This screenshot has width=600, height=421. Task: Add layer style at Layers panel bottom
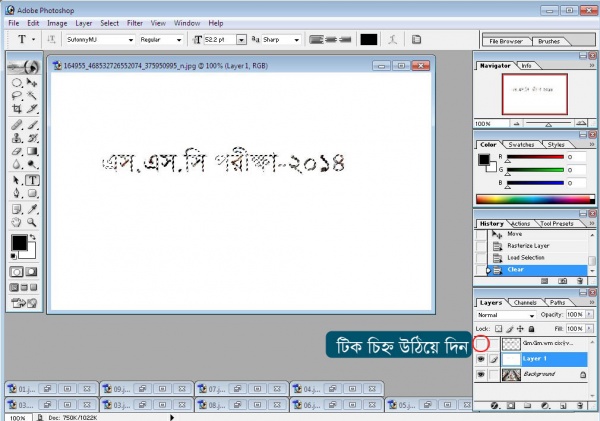[x=494, y=406]
